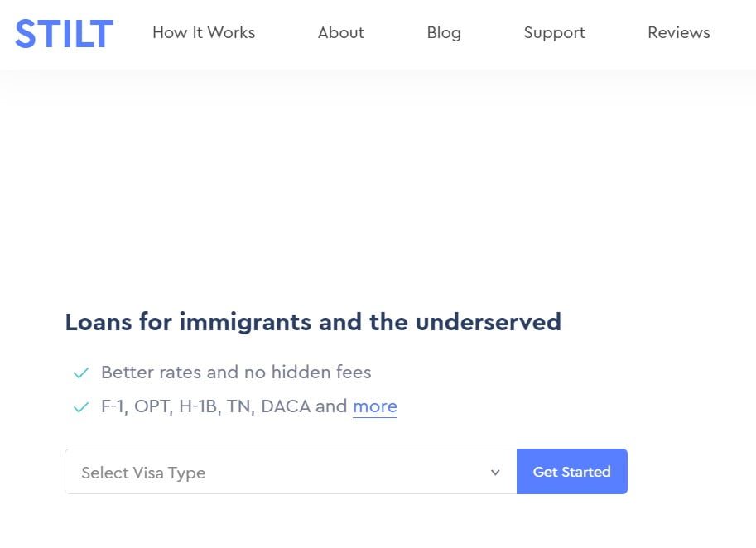Click the checkmark beside F-1, OPT
The image size is (756, 548).
(81, 407)
